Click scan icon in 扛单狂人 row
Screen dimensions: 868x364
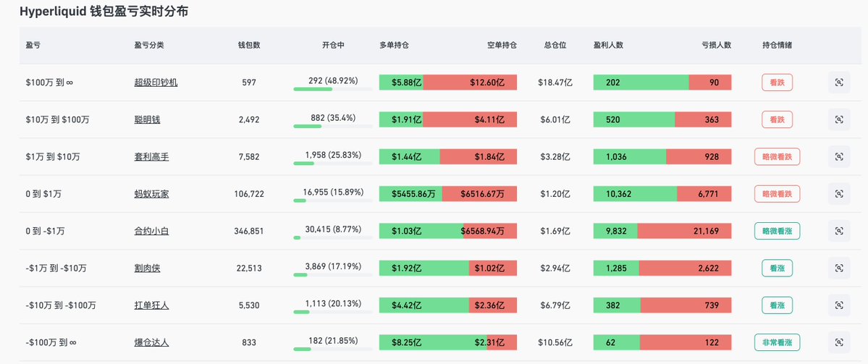point(838,305)
